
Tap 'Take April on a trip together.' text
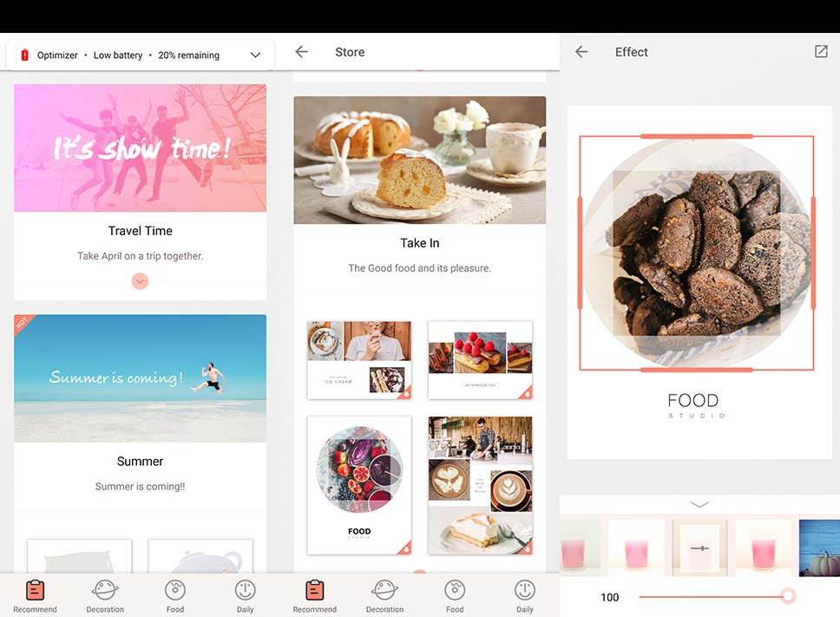(x=140, y=256)
